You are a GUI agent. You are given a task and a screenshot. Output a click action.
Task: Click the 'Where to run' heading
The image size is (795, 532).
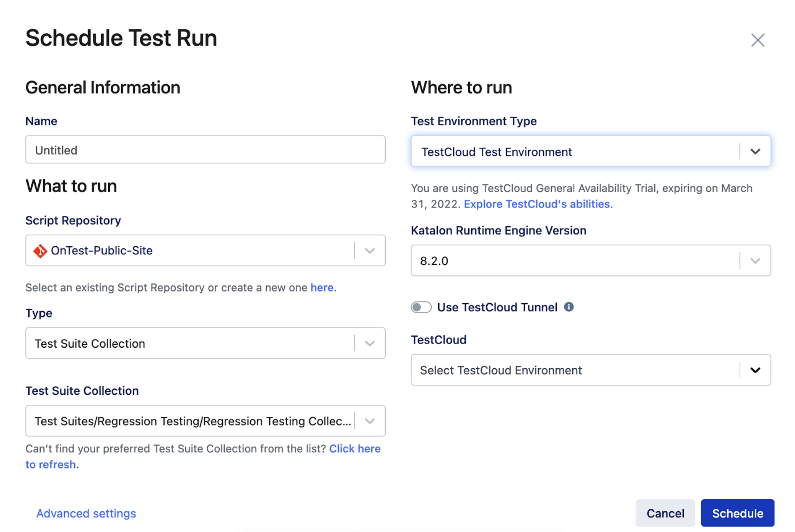click(x=462, y=88)
